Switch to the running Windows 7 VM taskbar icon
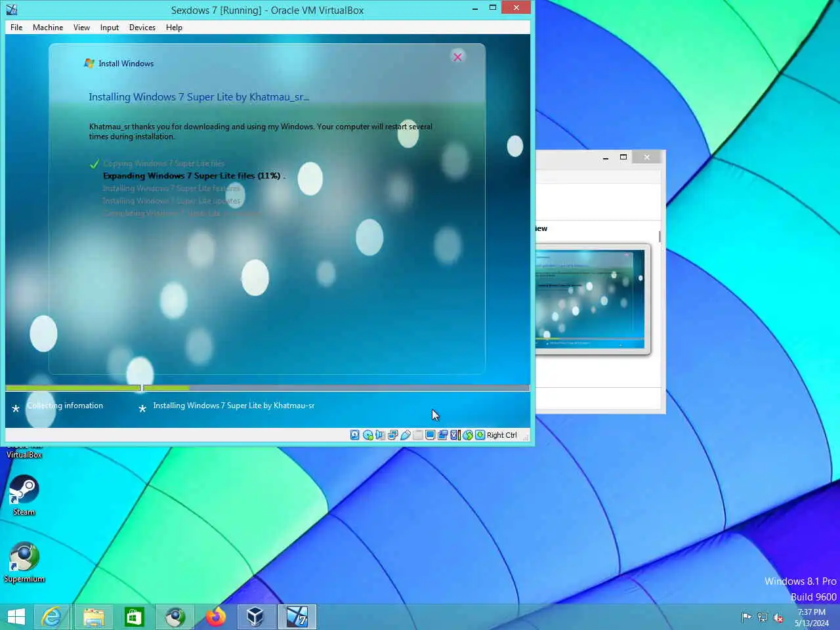The width and height of the screenshot is (840, 630). (x=297, y=617)
